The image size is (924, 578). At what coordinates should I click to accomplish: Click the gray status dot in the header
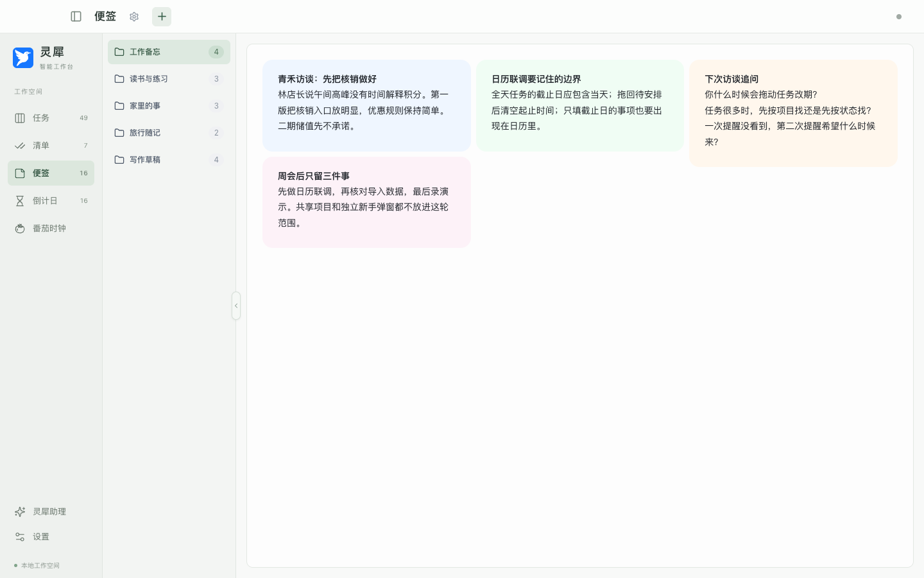(x=899, y=17)
